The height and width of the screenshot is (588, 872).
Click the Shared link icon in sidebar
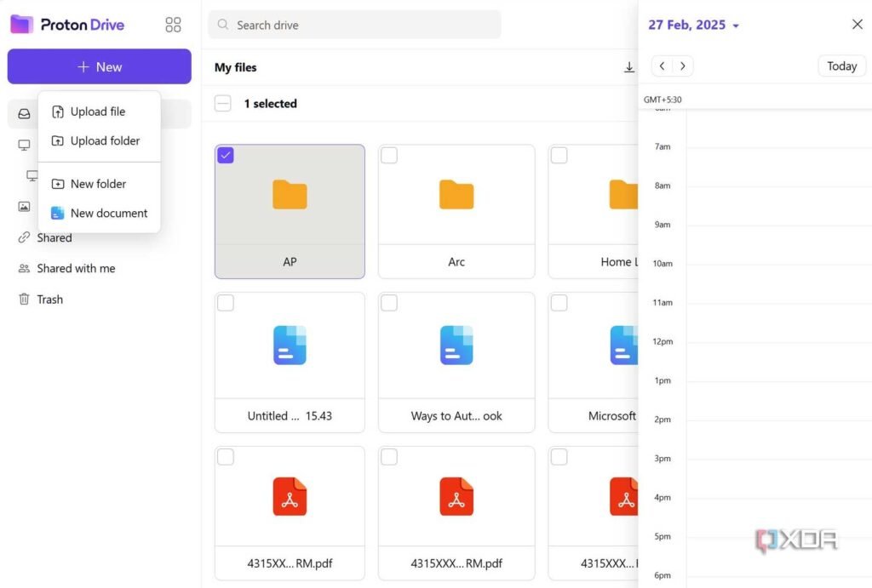[x=24, y=238]
